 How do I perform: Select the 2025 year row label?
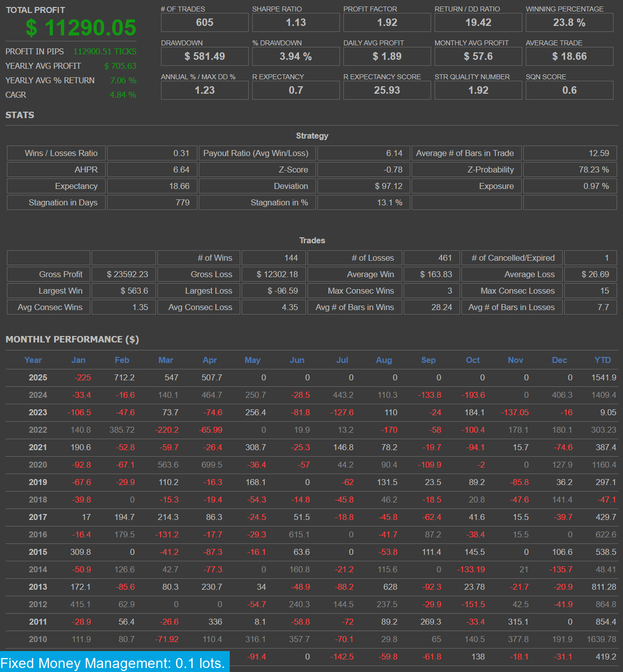pyautogui.click(x=38, y=377)
